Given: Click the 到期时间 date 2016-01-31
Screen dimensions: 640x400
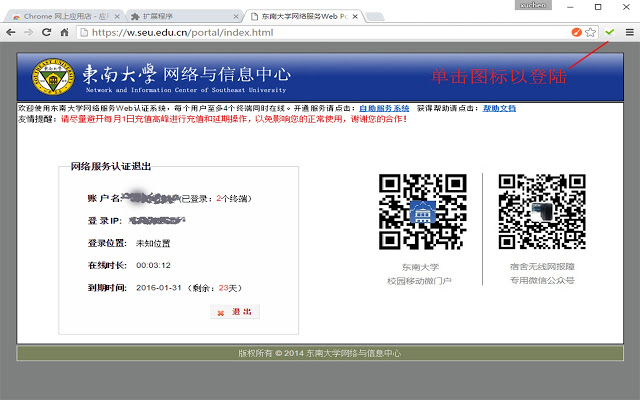Looking at the screenshot, I should pos(159,288).
